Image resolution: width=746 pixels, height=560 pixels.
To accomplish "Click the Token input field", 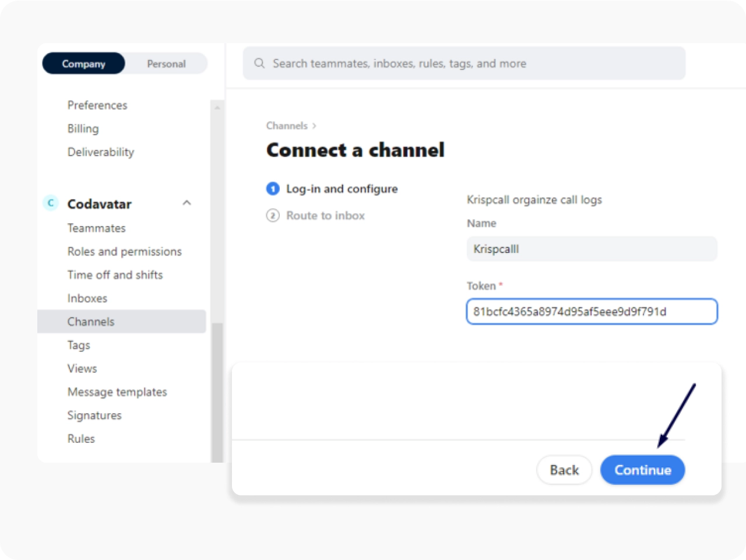I will pyautogui.click(x=592, y=311).
